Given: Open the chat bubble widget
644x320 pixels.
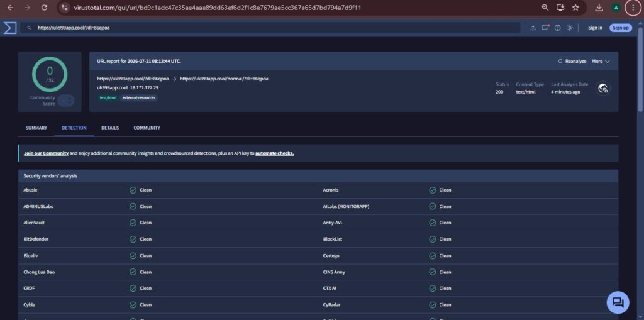Looking at the screenshot, I should pyautogui.click(x=618, y=303).
